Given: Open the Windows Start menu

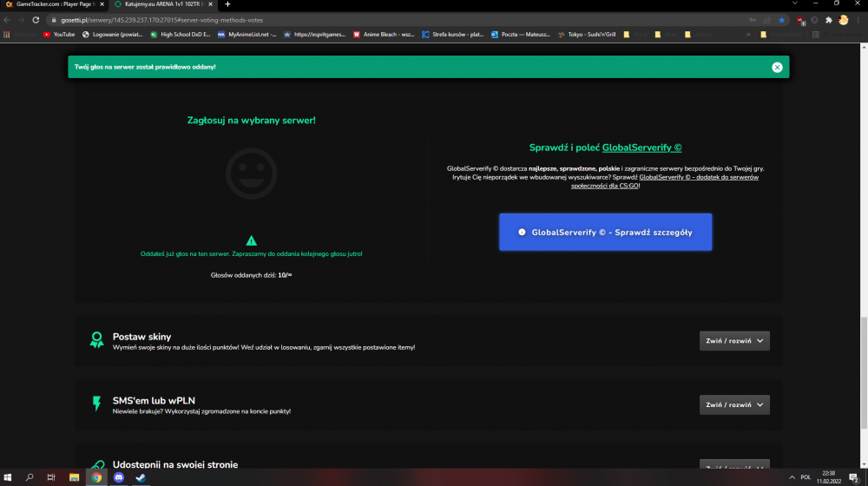Looking at the screenshot, I should (8, 477).
